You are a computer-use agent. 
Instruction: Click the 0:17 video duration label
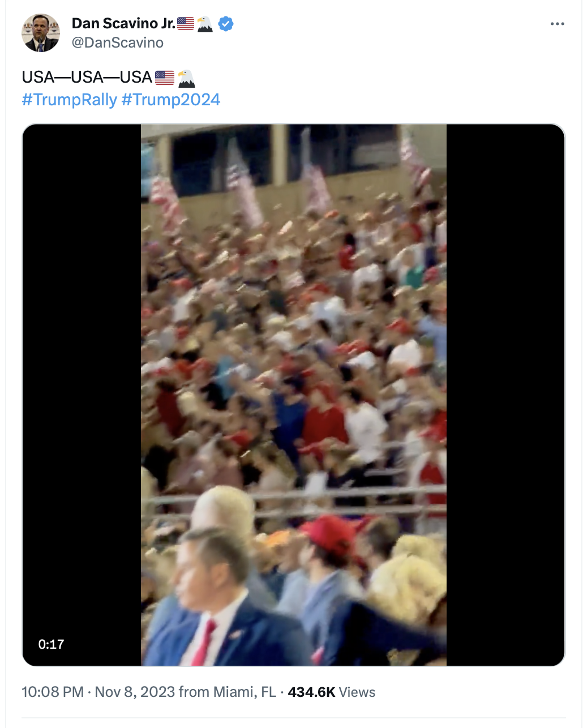pos(51,644)
